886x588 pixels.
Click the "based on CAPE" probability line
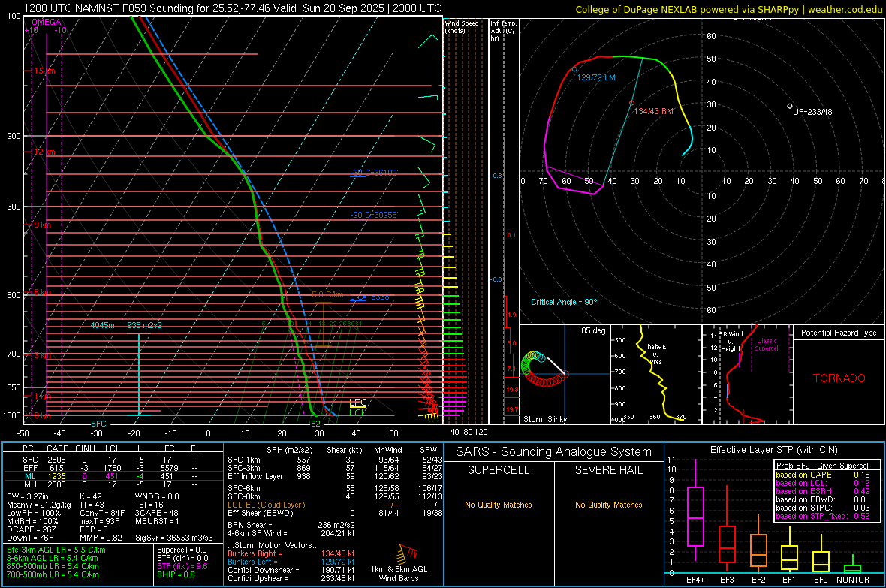(823, 475)
